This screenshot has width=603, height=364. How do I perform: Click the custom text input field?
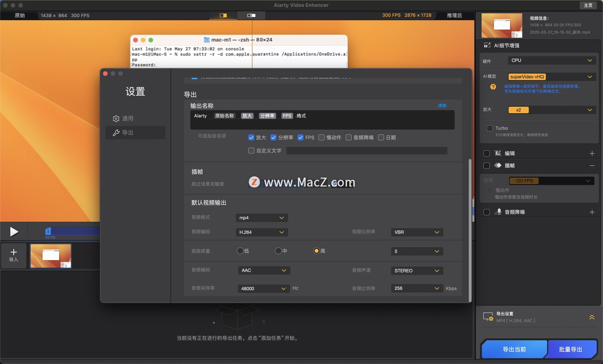367,151
